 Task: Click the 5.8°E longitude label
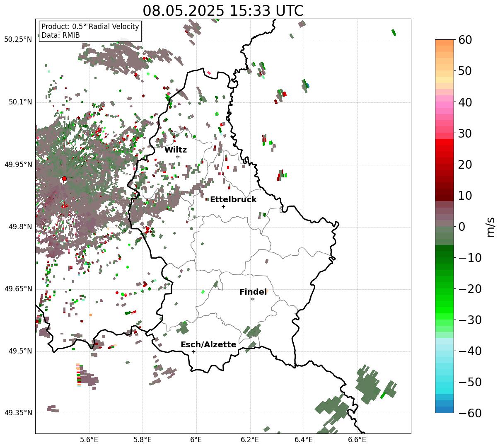[143, 439]
